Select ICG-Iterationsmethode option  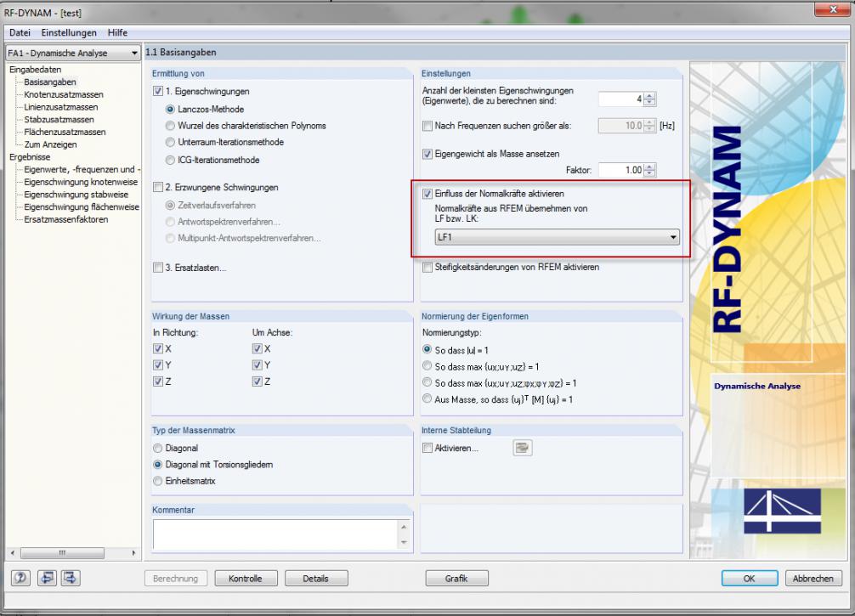[x=170, y=160]
